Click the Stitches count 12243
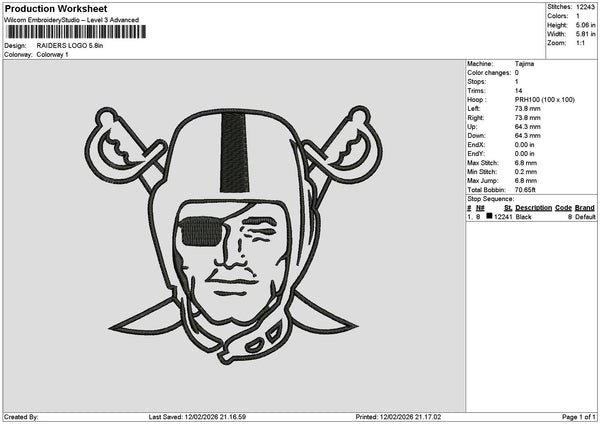The image size is (600, 424). 585,7
